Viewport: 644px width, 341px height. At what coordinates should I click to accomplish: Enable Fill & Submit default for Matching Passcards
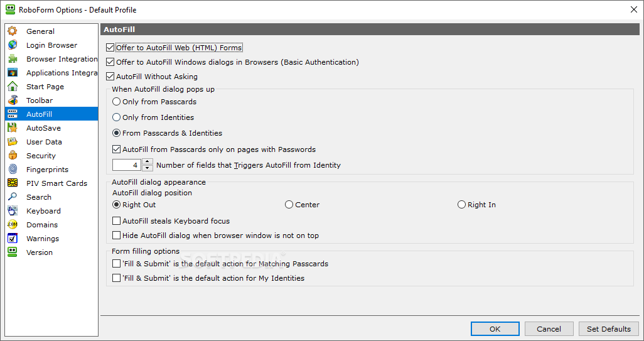point(116,264)
